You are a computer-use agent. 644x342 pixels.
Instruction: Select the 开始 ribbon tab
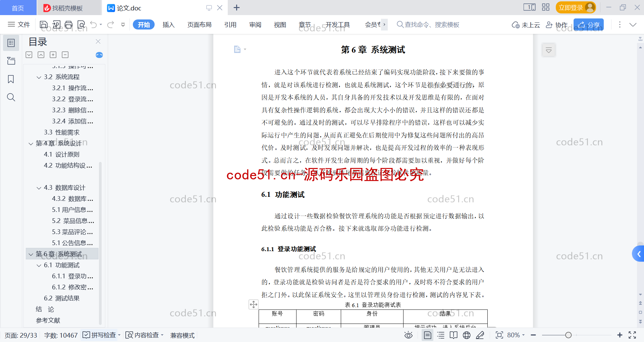[144, 24]
